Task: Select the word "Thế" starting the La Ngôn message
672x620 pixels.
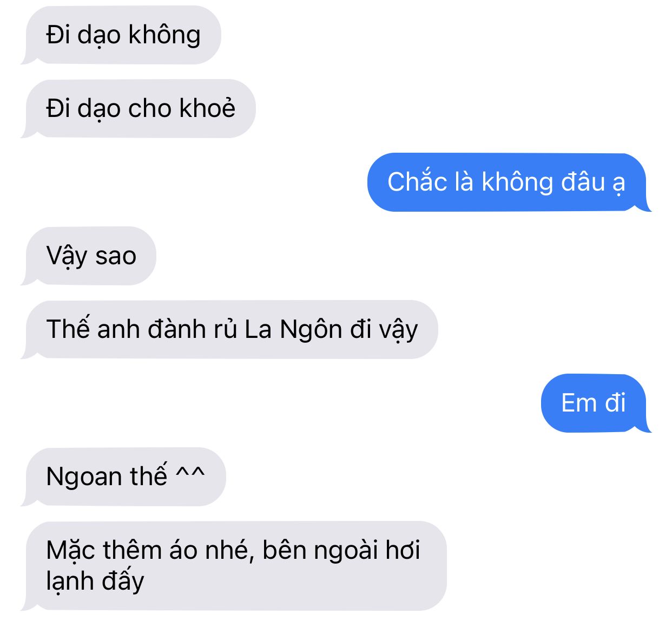Action: [x=68, y=328]
